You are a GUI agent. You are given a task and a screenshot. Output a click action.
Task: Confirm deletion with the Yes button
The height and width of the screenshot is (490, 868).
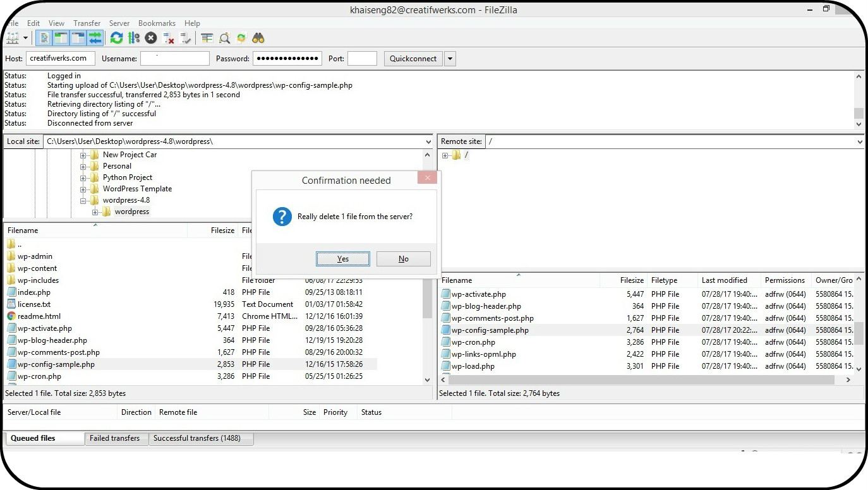coord(343,259)
